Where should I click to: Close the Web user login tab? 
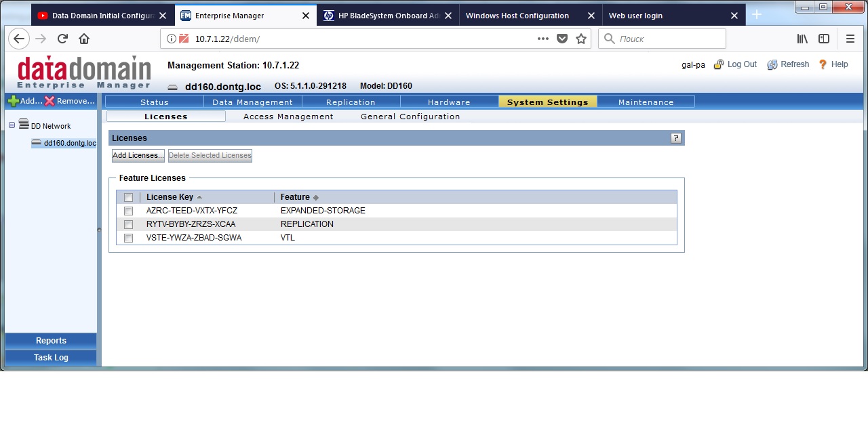[x=734, y=16]
